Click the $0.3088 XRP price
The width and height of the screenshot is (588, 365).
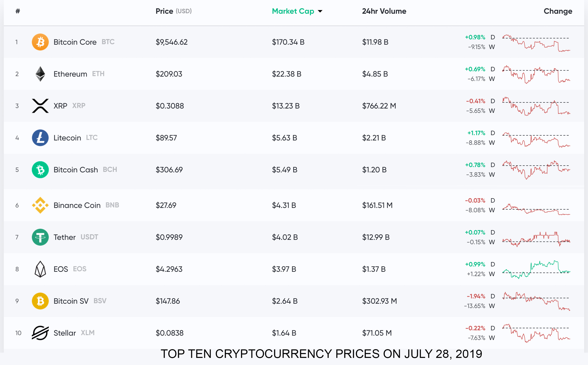pos(170,106)
